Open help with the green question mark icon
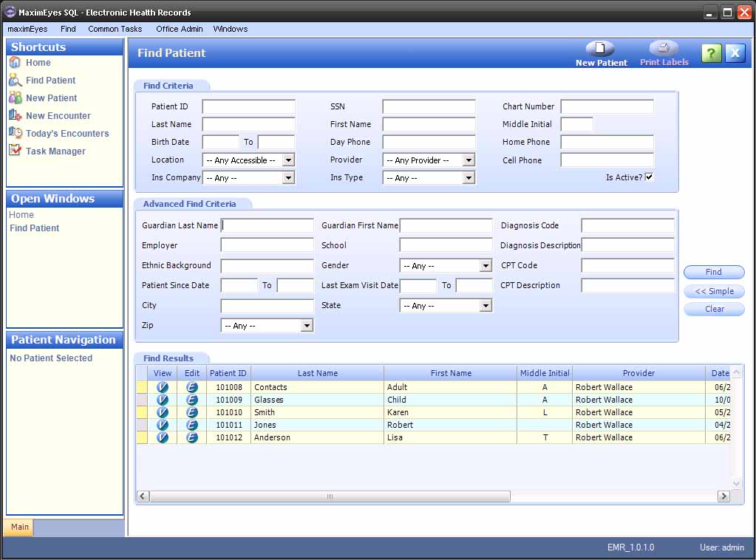The width and height of the screenshot is (756, 560). point(711,53)
